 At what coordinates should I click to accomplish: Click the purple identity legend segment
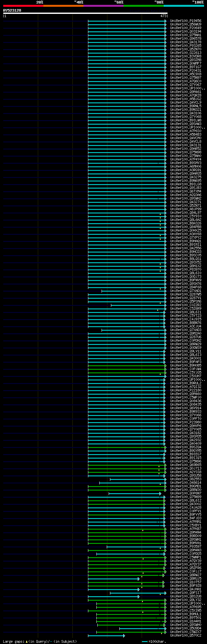(x=103, y=6)
